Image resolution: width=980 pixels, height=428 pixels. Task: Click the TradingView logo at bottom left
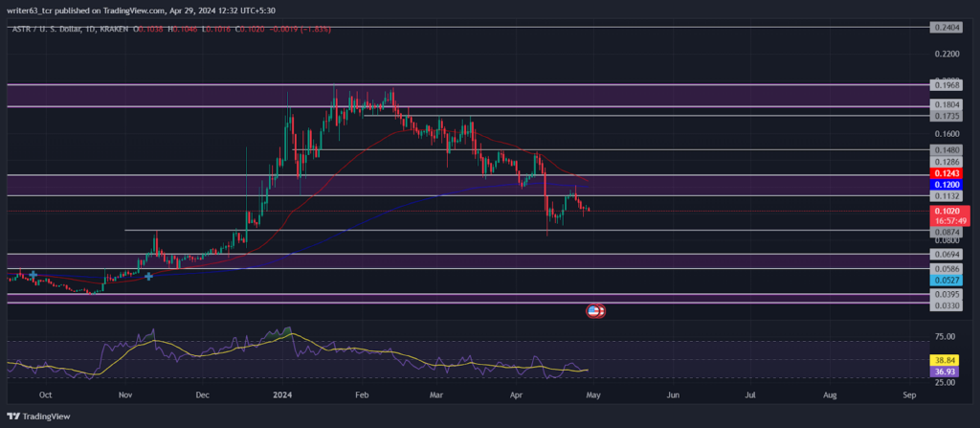pos(38,417)
